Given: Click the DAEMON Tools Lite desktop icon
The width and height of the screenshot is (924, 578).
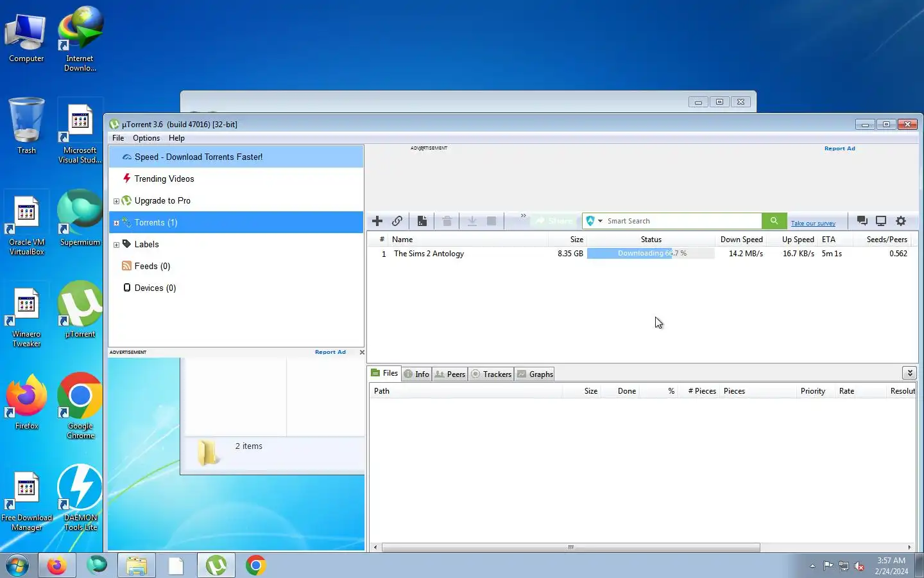Looking at the screenshot, I should (x=80, y=498).
